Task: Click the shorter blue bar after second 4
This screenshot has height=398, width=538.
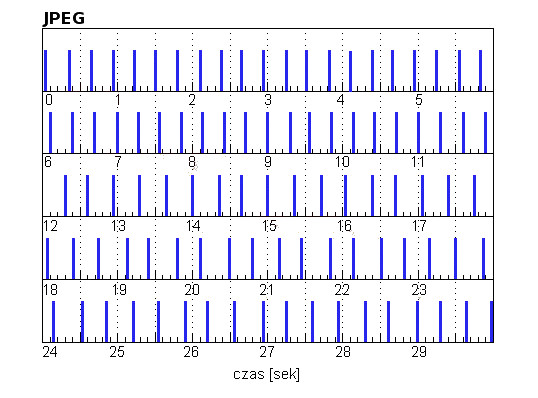Action: (350, 71)
